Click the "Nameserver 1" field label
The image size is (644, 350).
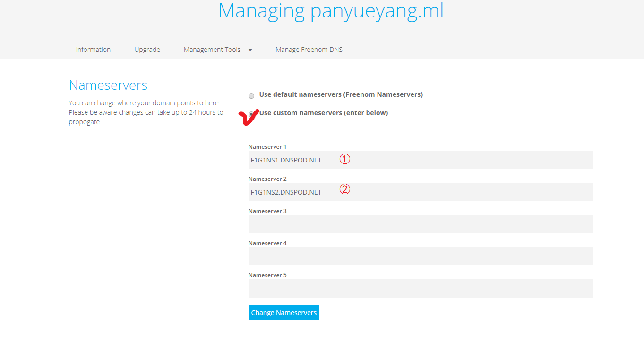click(267, 146)
